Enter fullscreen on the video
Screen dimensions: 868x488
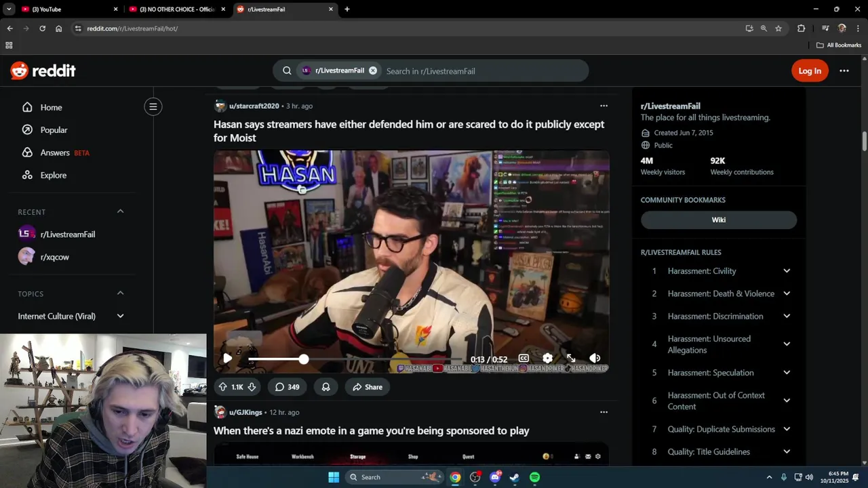(571, 359)
